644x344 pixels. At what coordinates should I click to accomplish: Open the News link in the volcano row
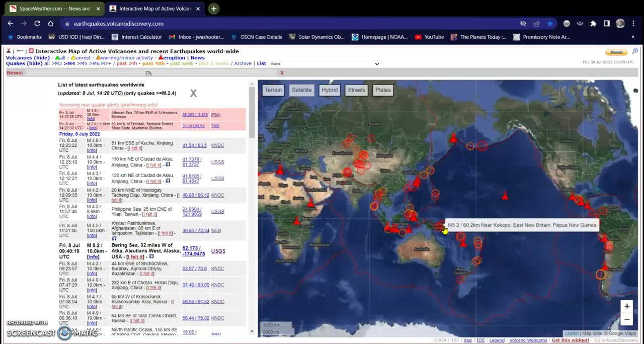[197, 58]
